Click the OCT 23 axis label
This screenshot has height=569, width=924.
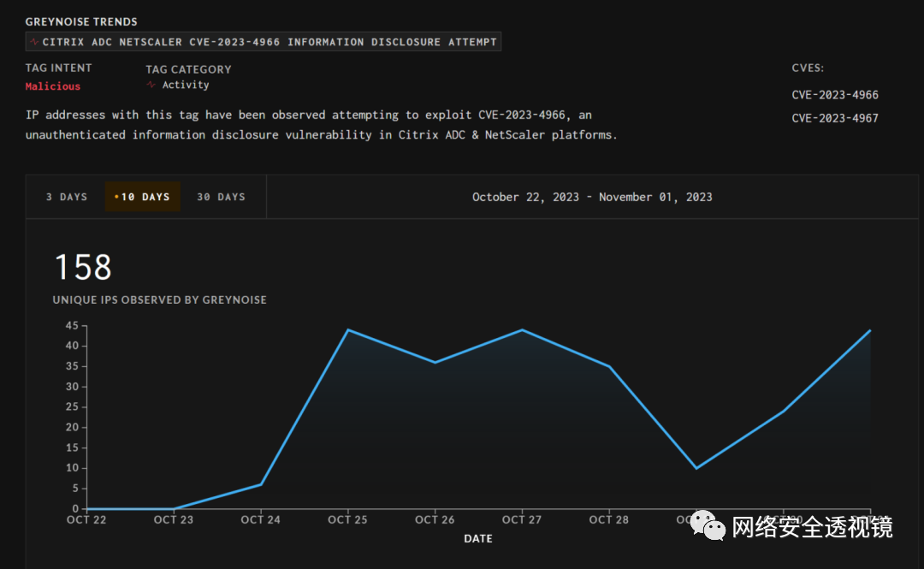click(173, 519)
